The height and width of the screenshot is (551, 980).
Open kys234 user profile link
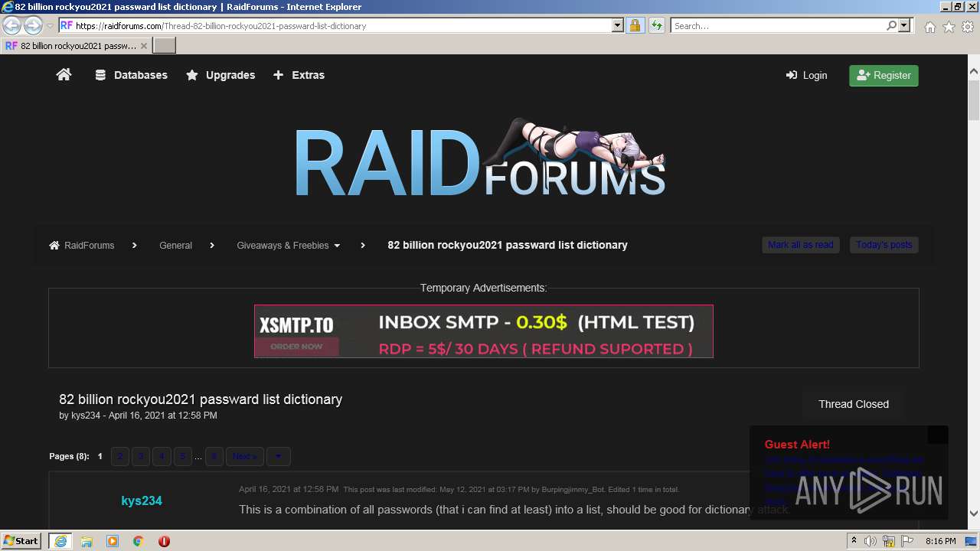[x=142, y=500]
